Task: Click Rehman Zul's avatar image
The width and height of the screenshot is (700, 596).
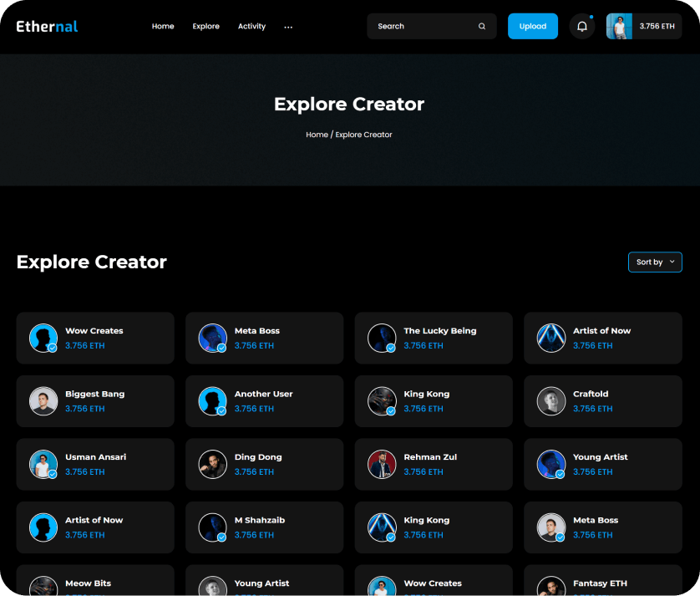Action: (382, 464)
